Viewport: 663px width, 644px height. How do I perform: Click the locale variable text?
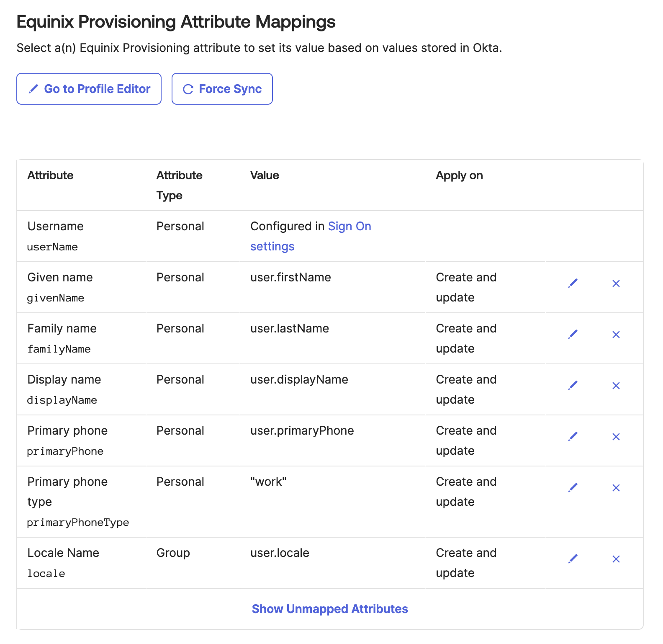point(46,574)
